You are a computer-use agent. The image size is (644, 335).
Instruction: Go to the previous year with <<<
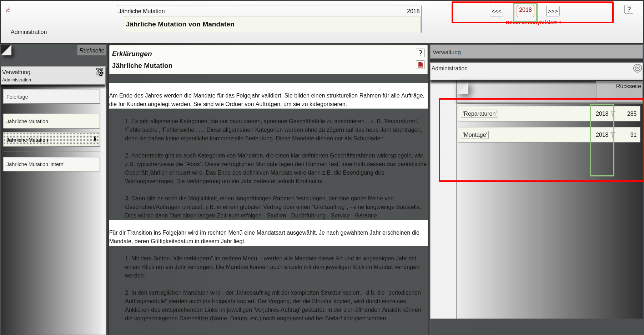point(496,11)
